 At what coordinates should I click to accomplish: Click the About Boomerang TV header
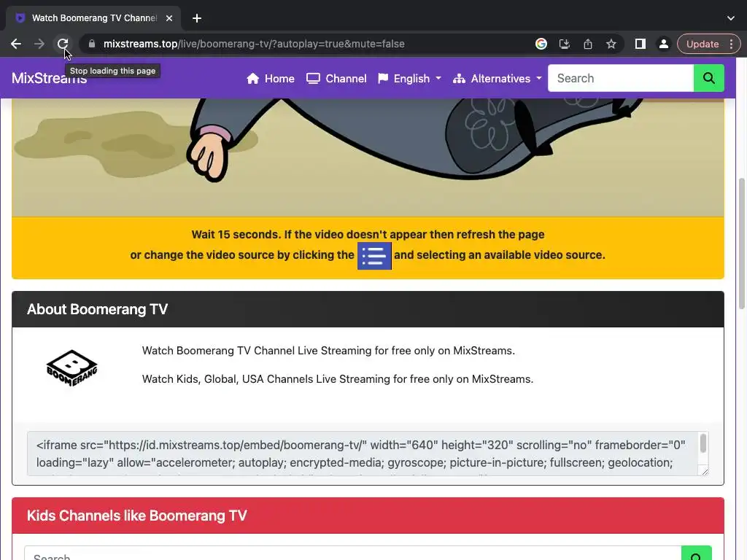point(368,309)
